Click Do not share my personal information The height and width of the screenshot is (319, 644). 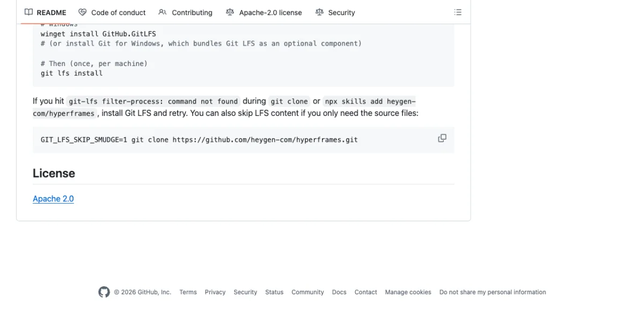(493, 292)
